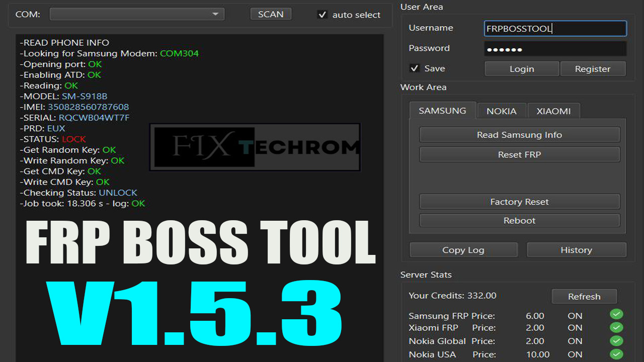Click the Username input field
The image size is (644, 362).
click(555, 29)
